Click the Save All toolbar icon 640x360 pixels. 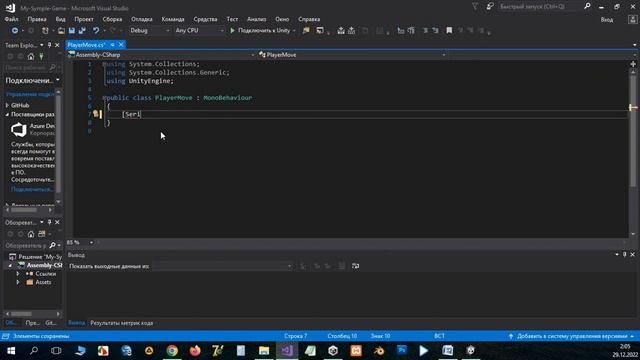[82, 31]
